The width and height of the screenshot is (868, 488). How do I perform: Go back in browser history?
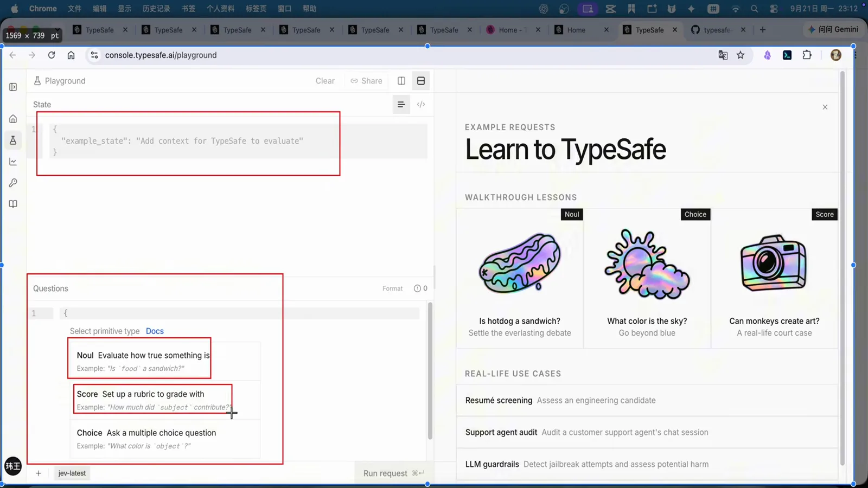coord(12,55)
